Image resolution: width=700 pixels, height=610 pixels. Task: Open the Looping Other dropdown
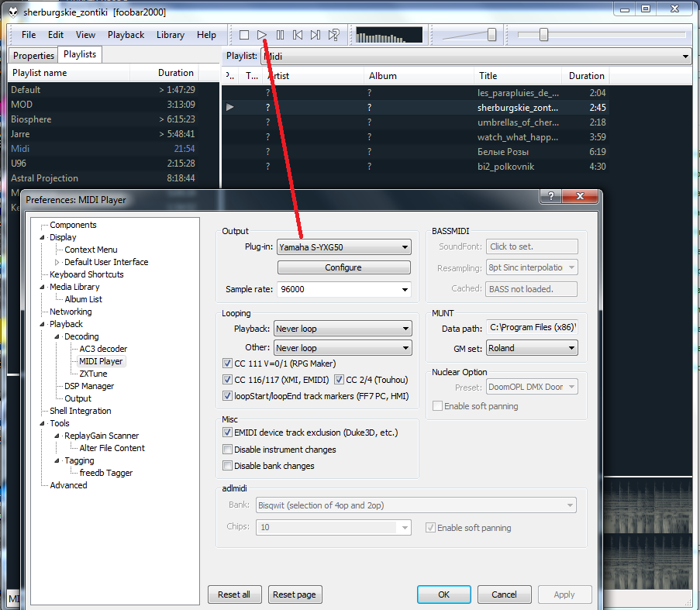tap(343, 347)
